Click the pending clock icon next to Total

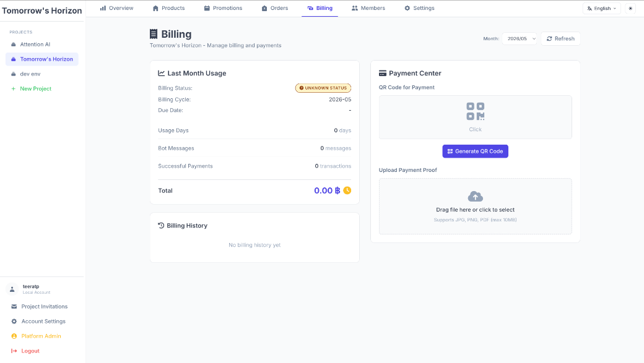pyautogui.click(x=347, y=190)
